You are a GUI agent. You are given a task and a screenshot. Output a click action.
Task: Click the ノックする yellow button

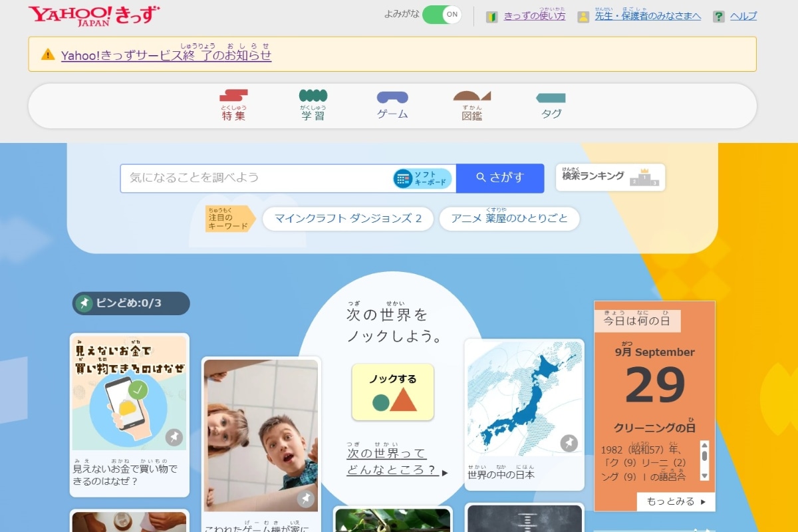(x=393, y=392)
